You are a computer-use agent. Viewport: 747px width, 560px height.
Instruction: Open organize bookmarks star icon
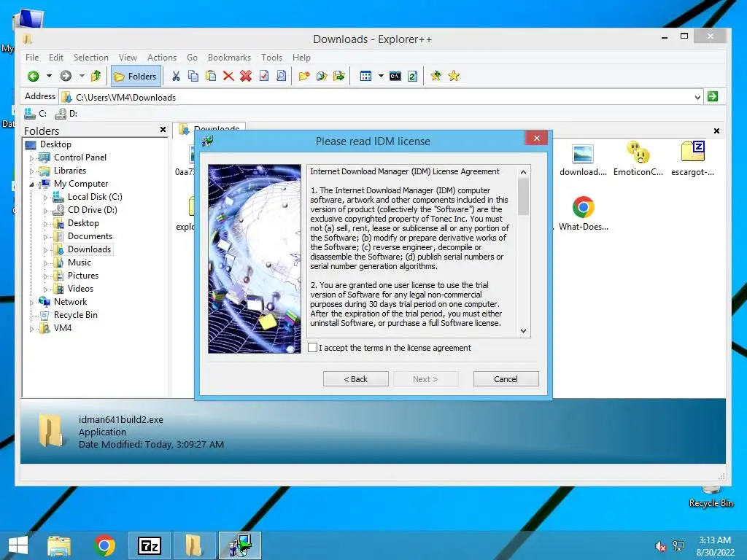click(x=454, y=76)
